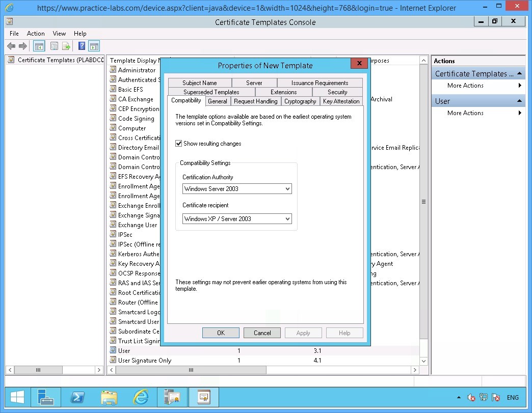This screenshot has height=413, width=532.
Task: Click the Back navigation arrow
Action: pos(11,46)
